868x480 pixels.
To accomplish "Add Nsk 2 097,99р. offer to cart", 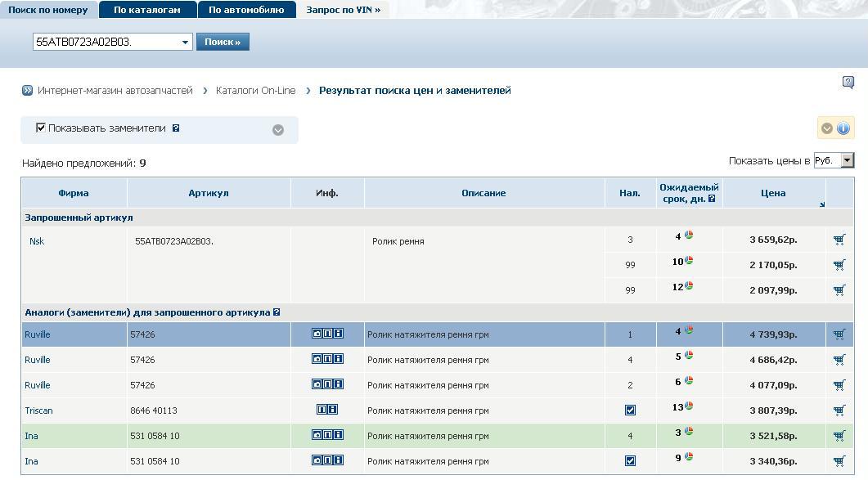I will (x=839, y=290).
